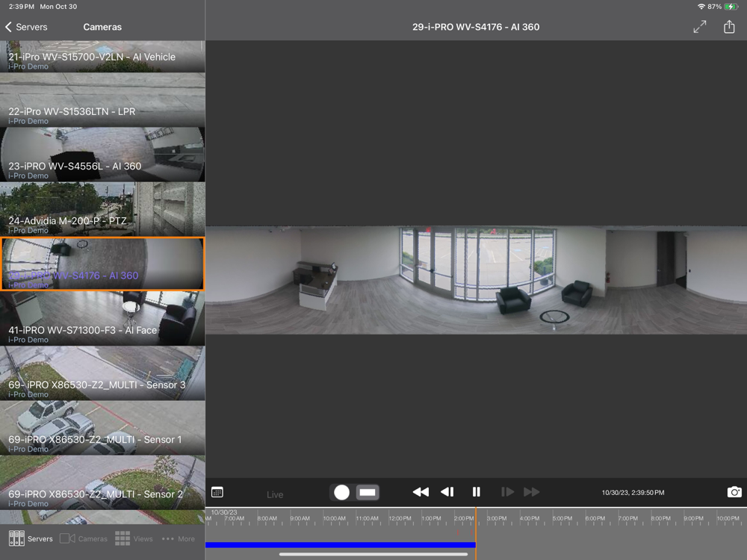Switch to Live view
The width and height of the screenshot is (747, 560).
(x=275, y=495)
